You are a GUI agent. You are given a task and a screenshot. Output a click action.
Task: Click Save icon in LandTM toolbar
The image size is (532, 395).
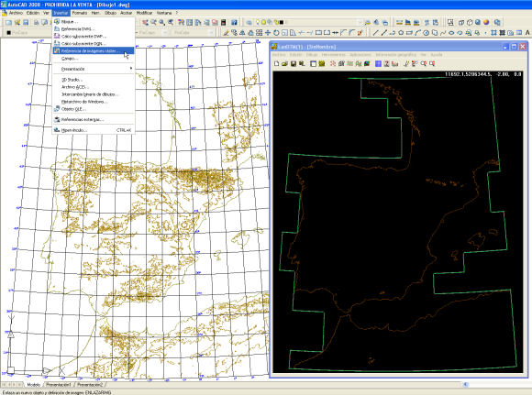pos(294,63)
